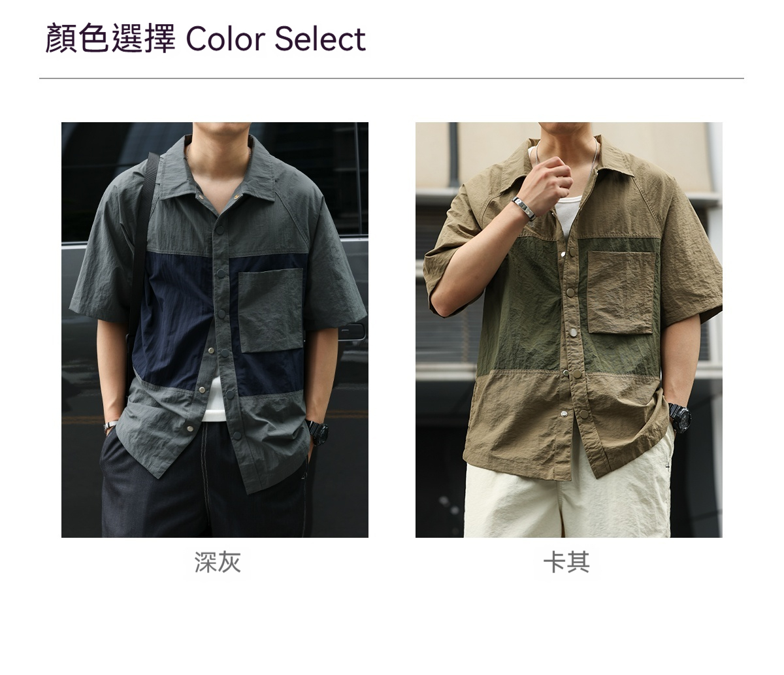The image size is (784, 675).
Task: Click the 卡其 color label
Action: (566, 562)
